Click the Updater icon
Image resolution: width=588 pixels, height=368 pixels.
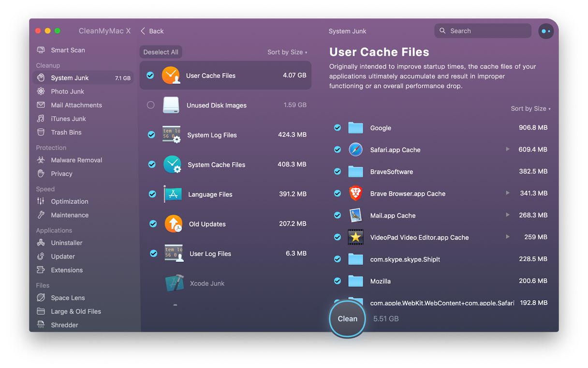[x=41, y=256]
